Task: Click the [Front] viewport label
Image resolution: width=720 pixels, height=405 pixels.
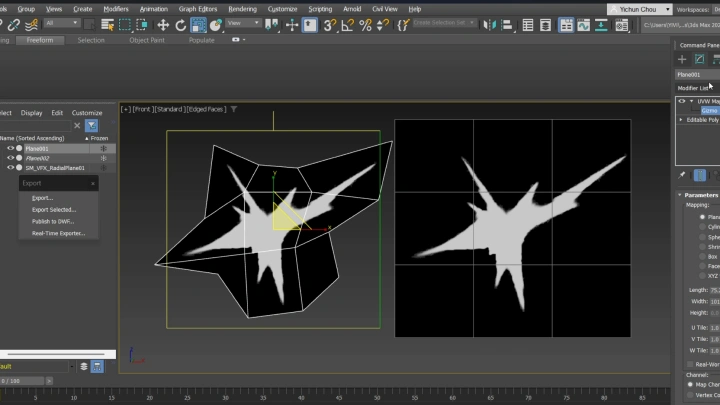Action: [x=142, y=109]
